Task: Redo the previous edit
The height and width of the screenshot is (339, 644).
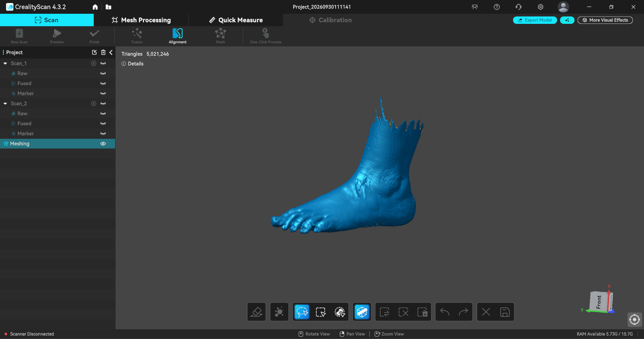Action: 463,312
